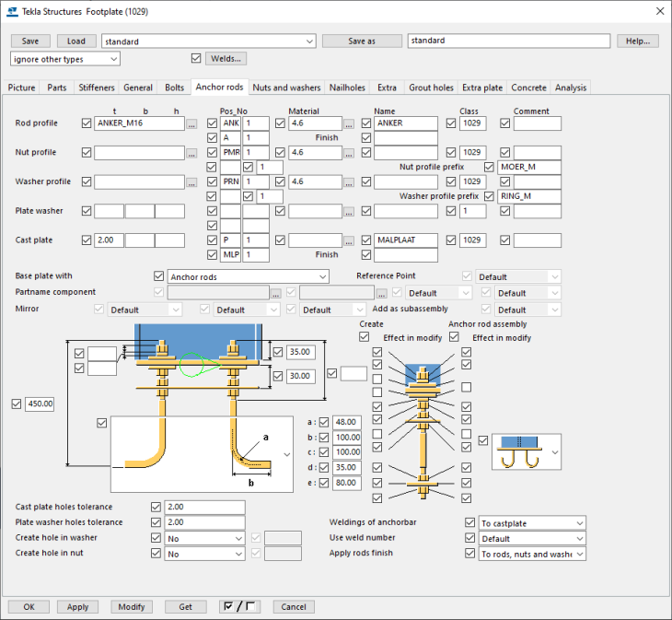Click the check/uncheck all toggle button
The width and height of the screenshot is (672, 620).
[x=239, y=606]
